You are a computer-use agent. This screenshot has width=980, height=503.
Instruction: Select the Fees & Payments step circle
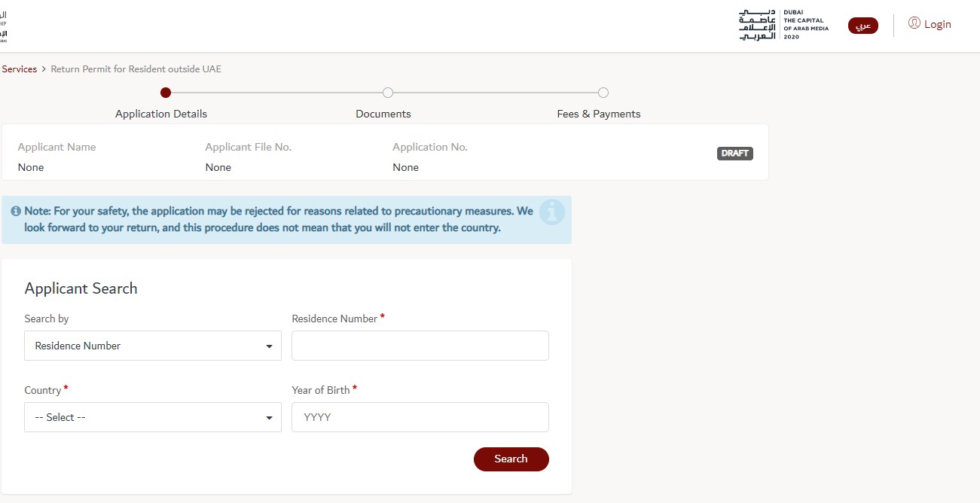coord(603,93)
